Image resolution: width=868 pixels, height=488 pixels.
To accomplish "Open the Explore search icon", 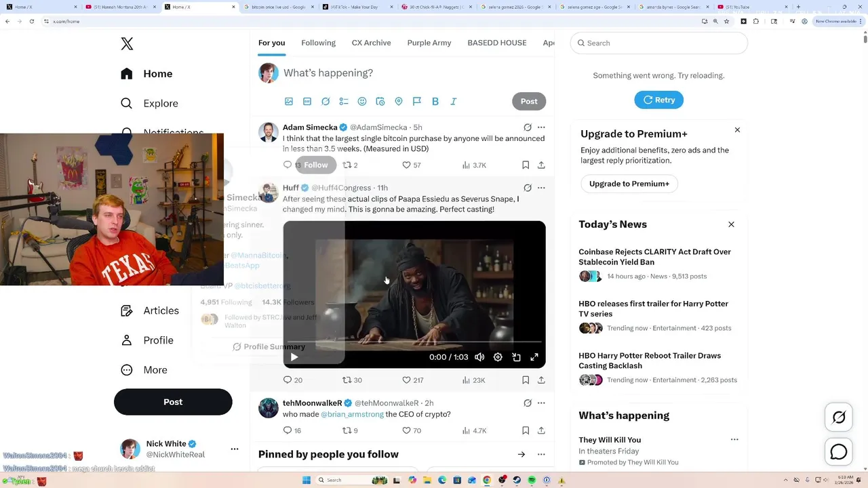I will click(x=126, y=104).
